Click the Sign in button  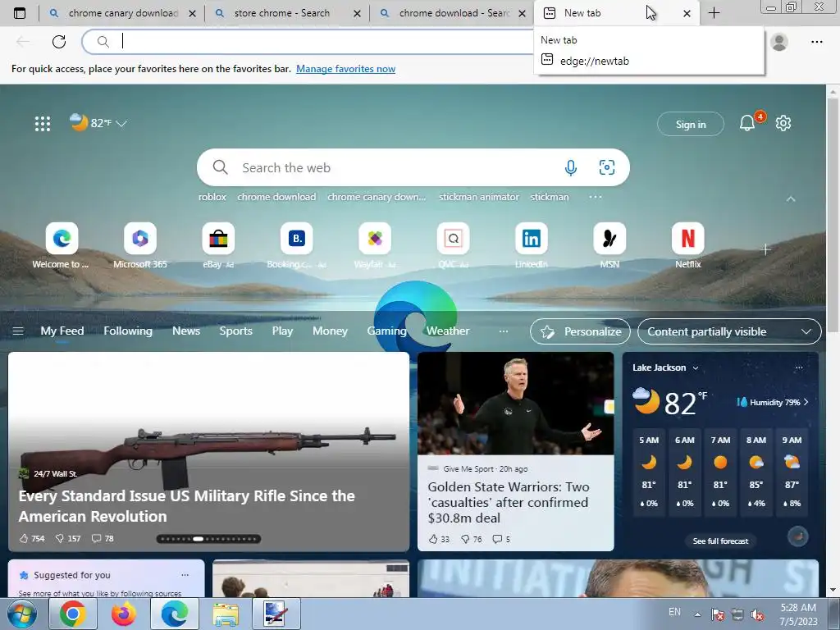click(x=691, y=125)
